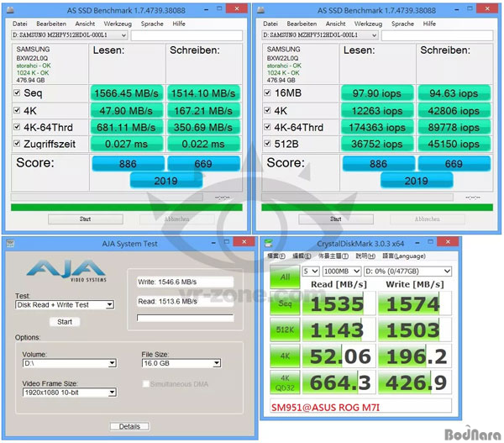Open drive dropdown in right AS SSD window
This screenshot has width=504, height=443.
pyautogui.click(x=320, y=35)
